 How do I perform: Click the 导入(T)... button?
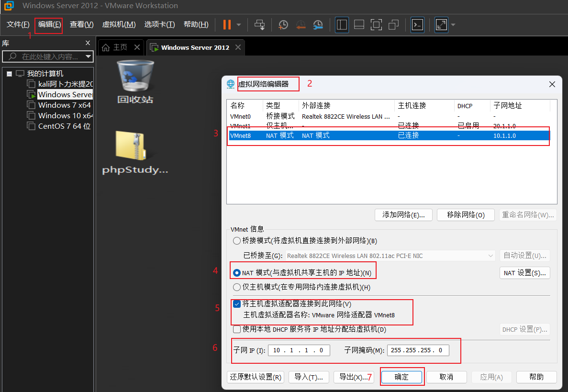308,377
